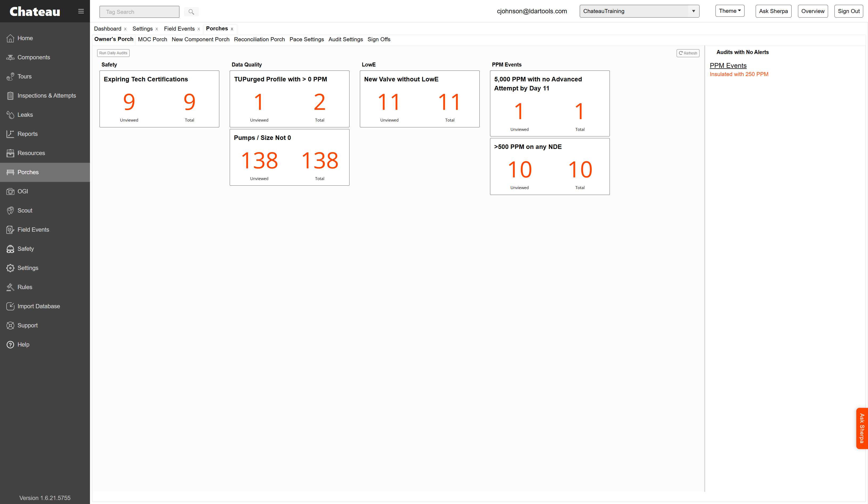Go to the Audit Settings tab
Screen dimensions: 868x504
(345, 39)
